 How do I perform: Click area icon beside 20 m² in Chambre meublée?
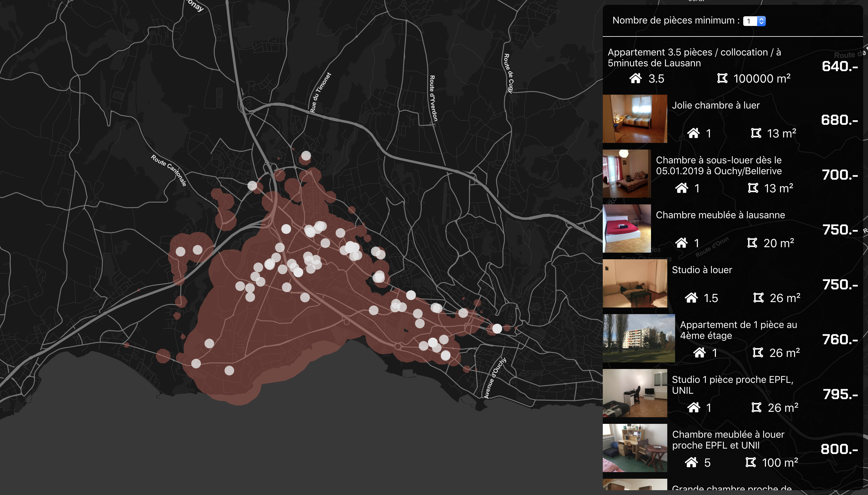coord(752,243)
